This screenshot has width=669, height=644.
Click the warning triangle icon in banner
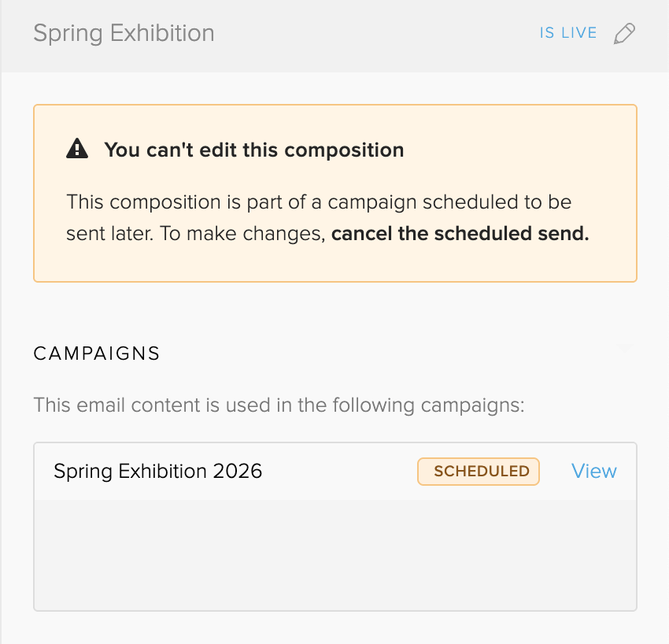pos(77,149)
